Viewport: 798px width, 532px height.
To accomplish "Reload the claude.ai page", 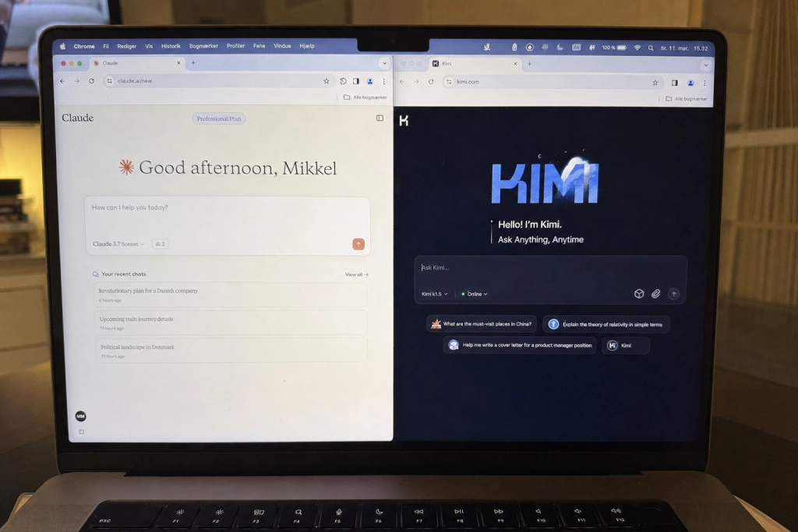I will click(x=92, y=81).
